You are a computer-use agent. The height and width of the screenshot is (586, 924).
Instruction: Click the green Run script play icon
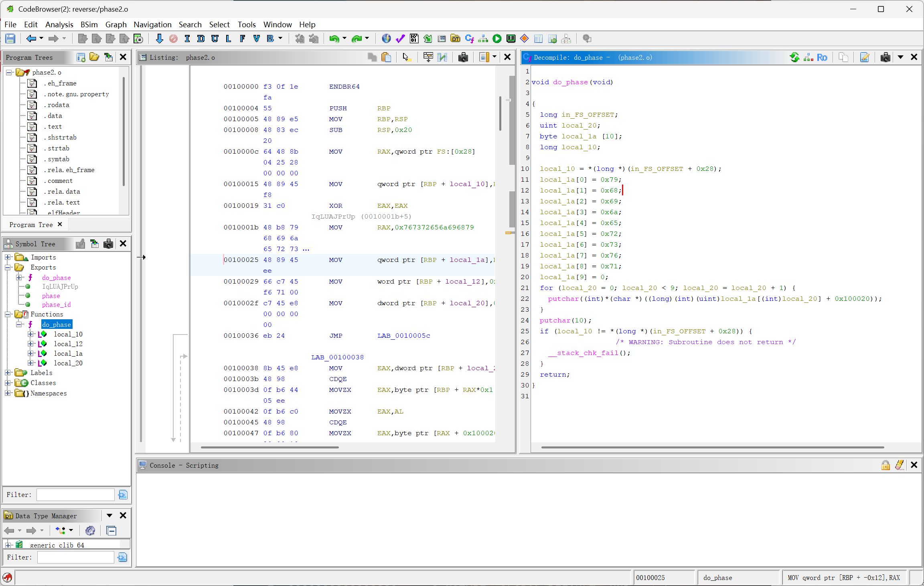pyautogui.click(x=497, y=39)
